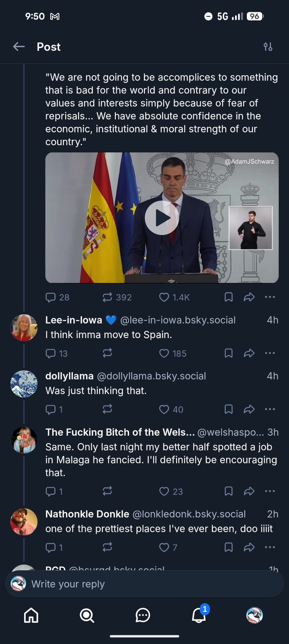Image resolution: width=289 pixels, height=644 pixels.
Task: Like Lee-in-Iowa's reply
Action: pyautogui.click(x=164, y=354)
